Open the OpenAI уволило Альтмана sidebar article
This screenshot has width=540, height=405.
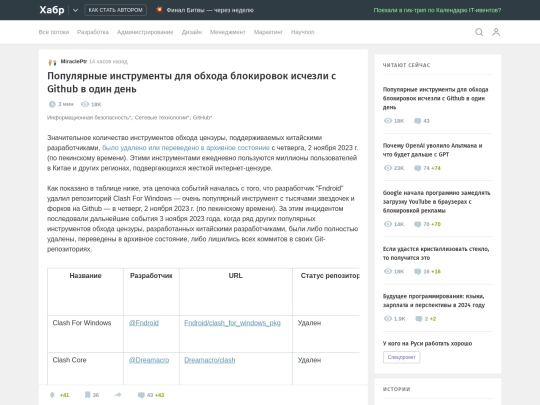[x=433, y=150]
